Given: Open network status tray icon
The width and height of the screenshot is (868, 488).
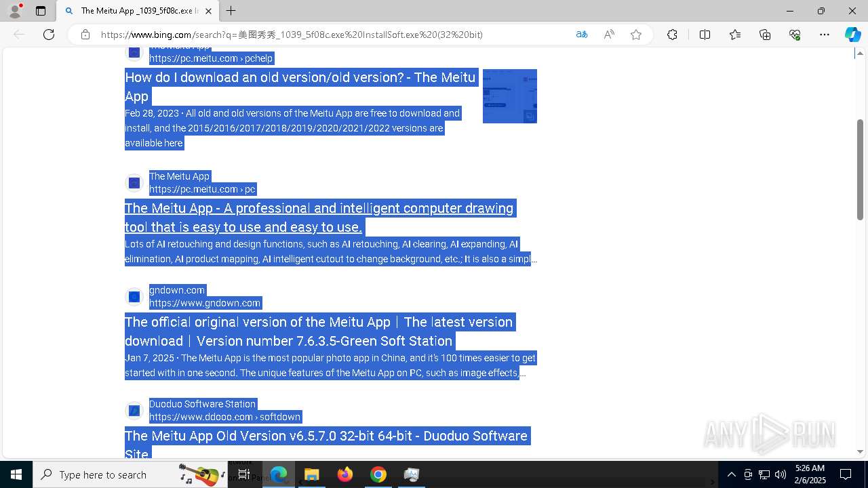Looking at the screenshot, I should [x=764, y=474].
